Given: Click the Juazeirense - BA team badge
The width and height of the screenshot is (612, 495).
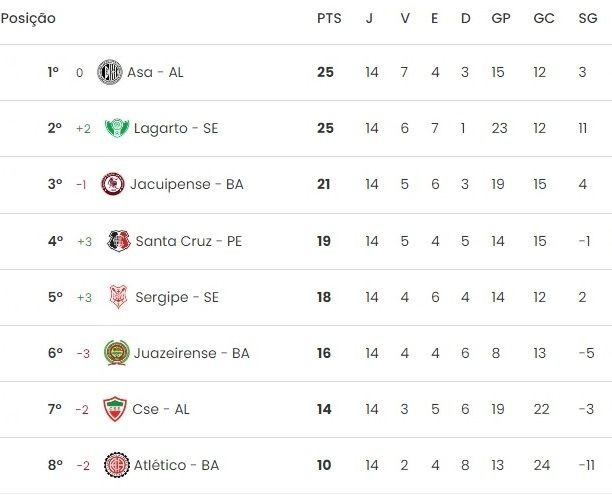Looking at the screenshot, I should [x=116, y=353].
